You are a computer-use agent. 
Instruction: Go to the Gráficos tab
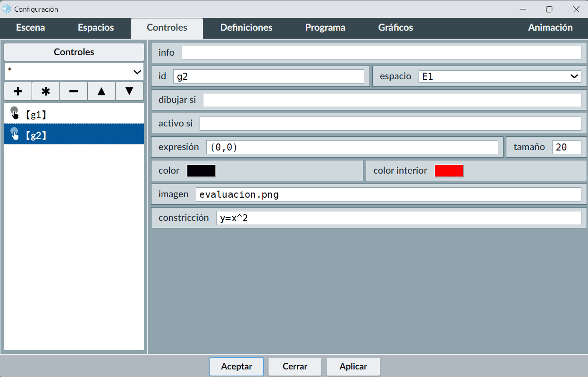click(395, 28)
